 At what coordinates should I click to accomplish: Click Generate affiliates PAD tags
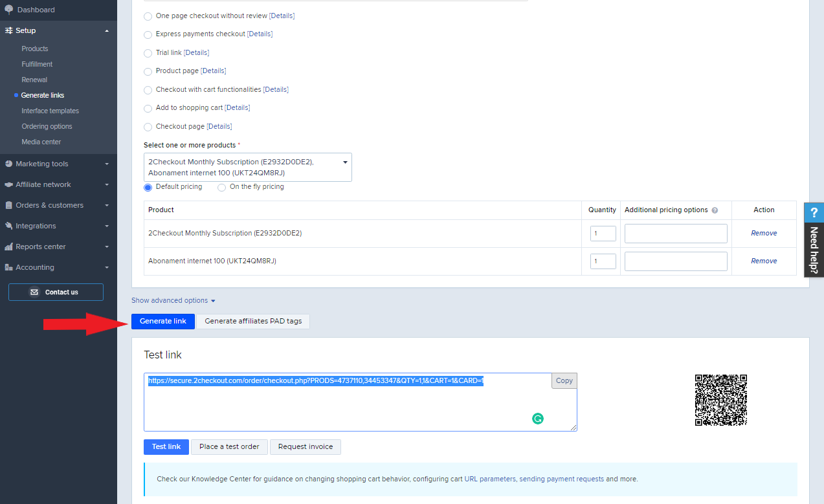pyautogui.click(x=253, y=321)
